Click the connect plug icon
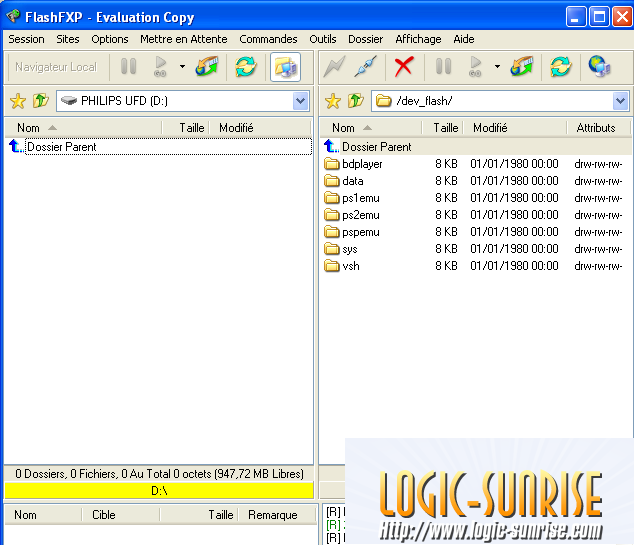The image size is (634, 546). point(366,66)
